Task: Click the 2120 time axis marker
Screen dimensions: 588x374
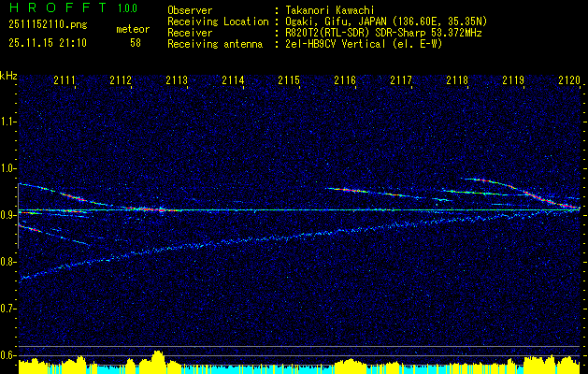Action: [569, 79]
